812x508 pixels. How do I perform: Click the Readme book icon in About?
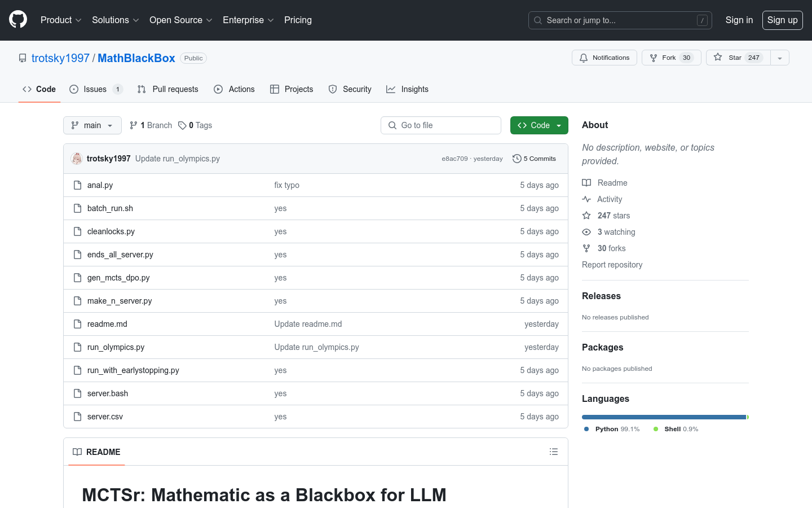point(586,182)
